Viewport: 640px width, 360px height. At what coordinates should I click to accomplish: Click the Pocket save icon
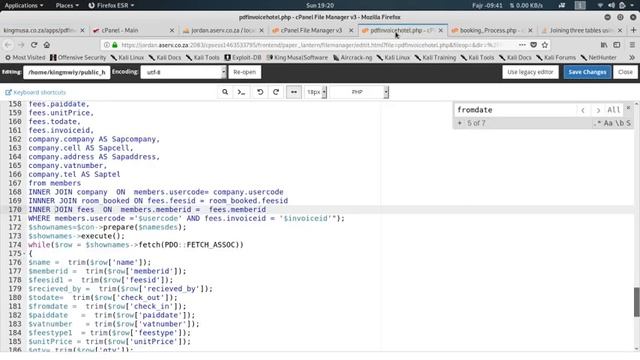click(x=533, y=45)
